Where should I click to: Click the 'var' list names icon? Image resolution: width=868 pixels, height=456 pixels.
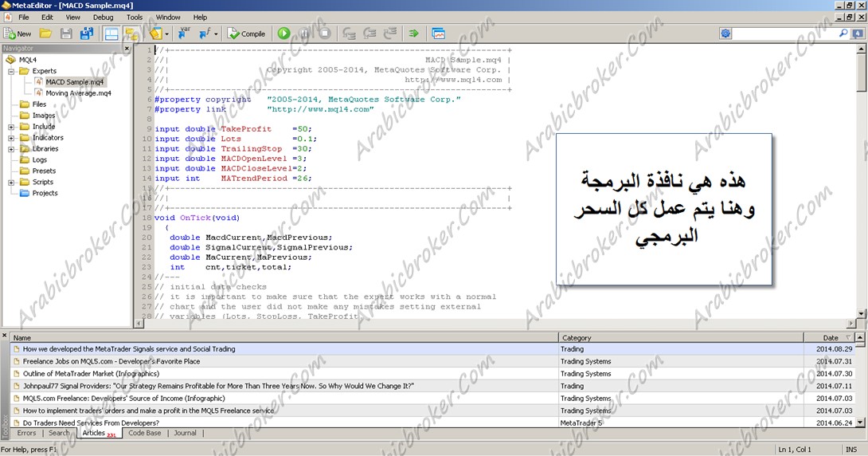pyautogui.click(x=184, y=33)
